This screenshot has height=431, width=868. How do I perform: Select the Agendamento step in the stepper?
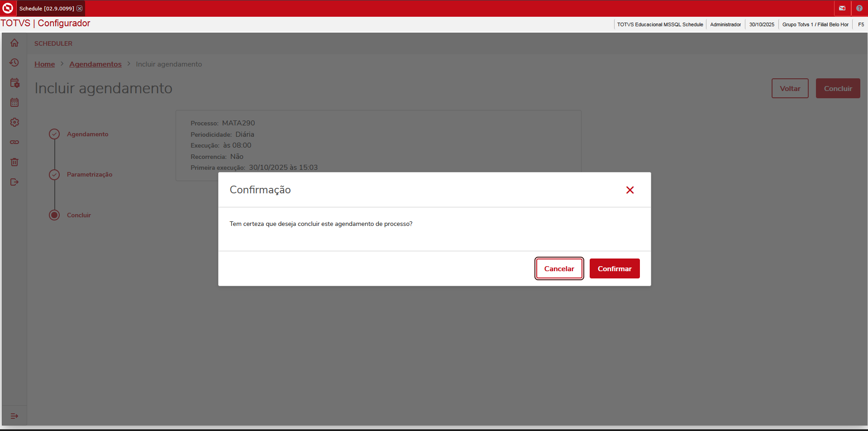(88, 134)
